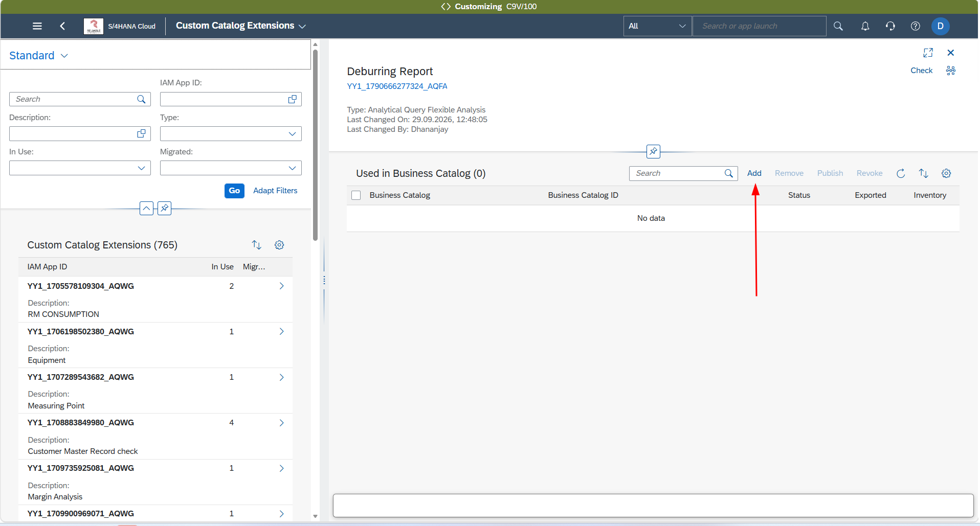Click the splitter grip between panes
This screenshot has height=526, width=980.
click(324, 280)
